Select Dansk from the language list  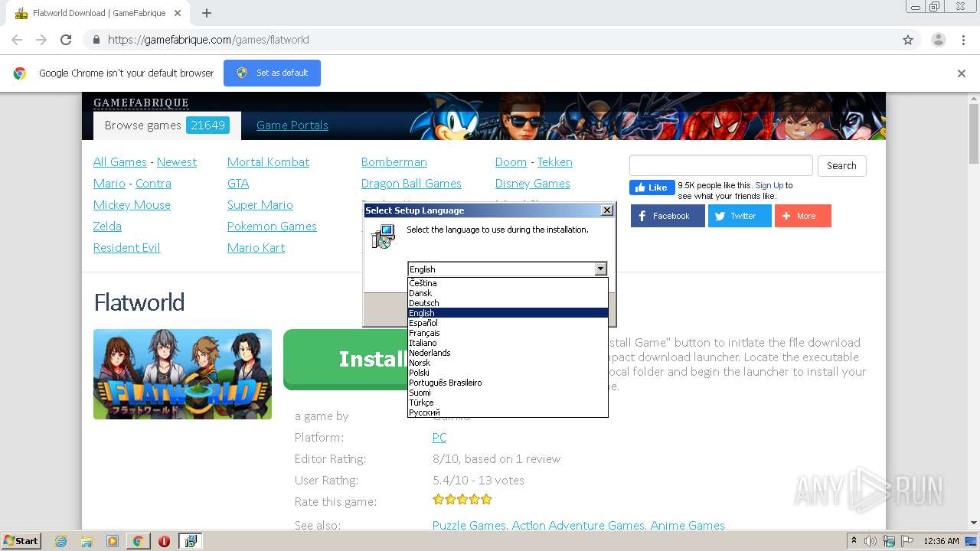point(508,293)
